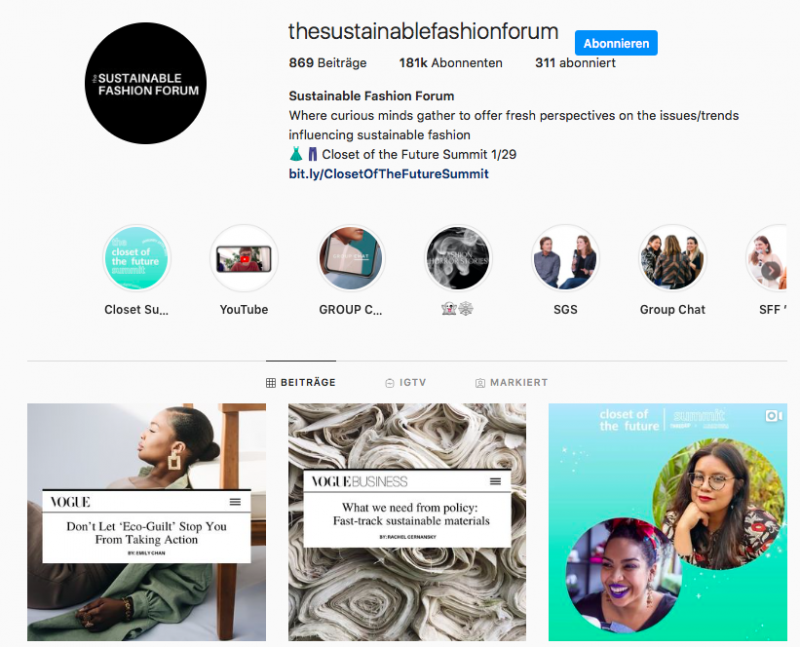Viewport: 800px width, 647px height.
Task: Open the YouTube story highlight
Action: (244, 259)
